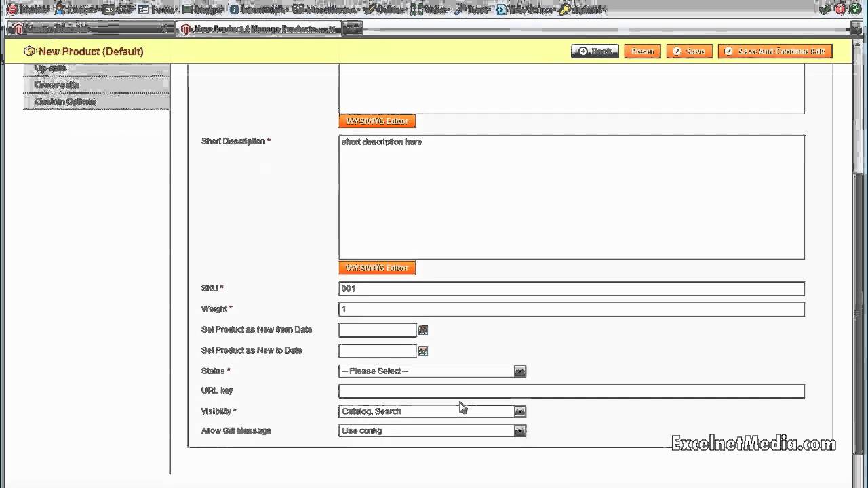Screen dimensions: 868x488
Task: Click the Back button
Action: point(595,52)
